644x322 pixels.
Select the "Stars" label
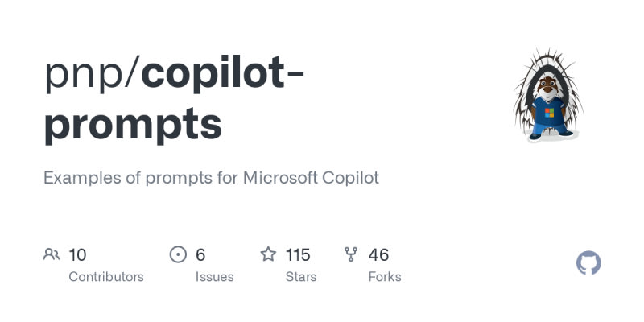coord(301,277)
